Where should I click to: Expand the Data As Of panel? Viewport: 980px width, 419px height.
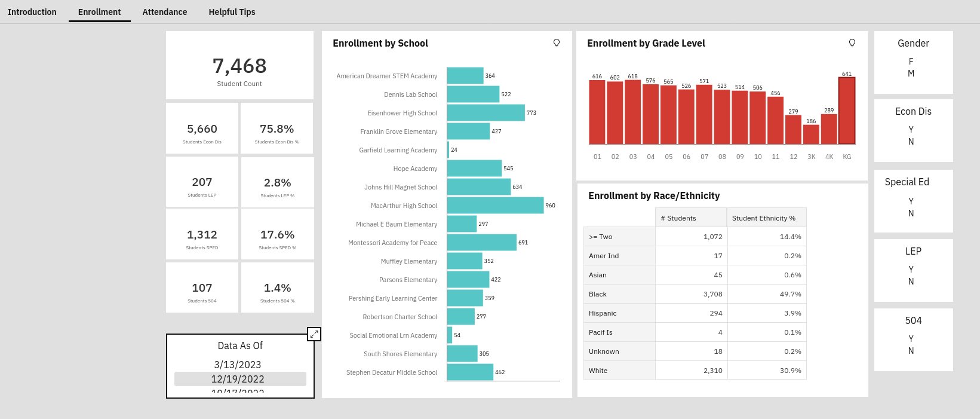314,334
